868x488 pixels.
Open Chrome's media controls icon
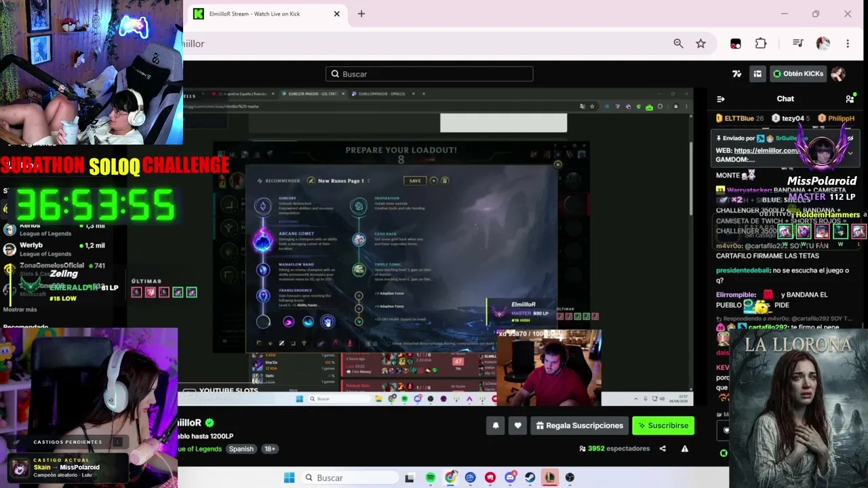[798, 43]
